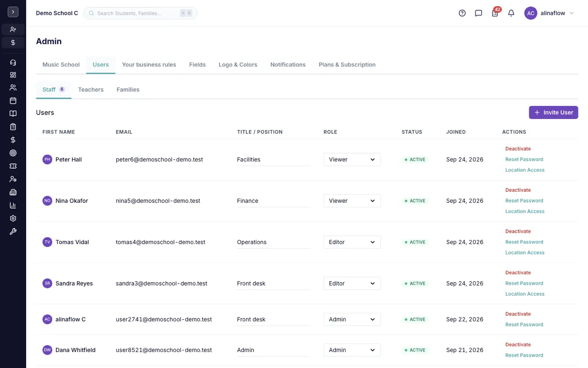Open the dashboard grid icon in sidebar
Image resolution: width=588 pixels, height=368 pixels.
13,75
